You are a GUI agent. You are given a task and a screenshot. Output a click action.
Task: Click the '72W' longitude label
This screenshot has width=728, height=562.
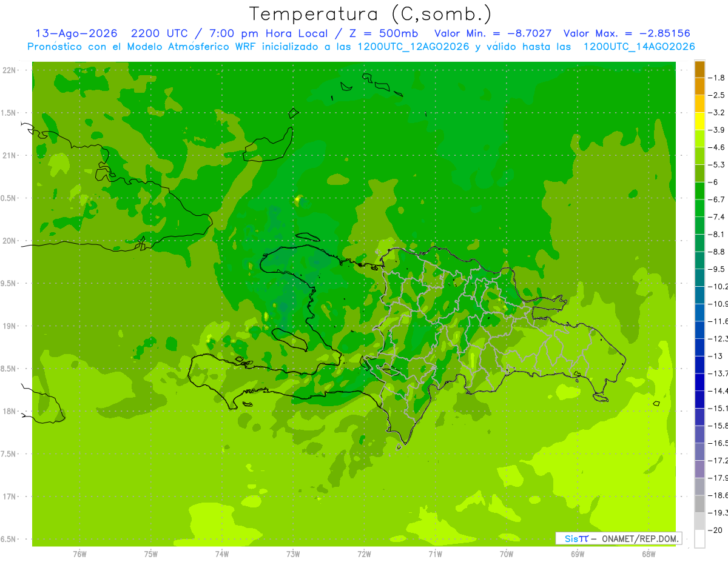pyautogui.click(x=364, y=554)
